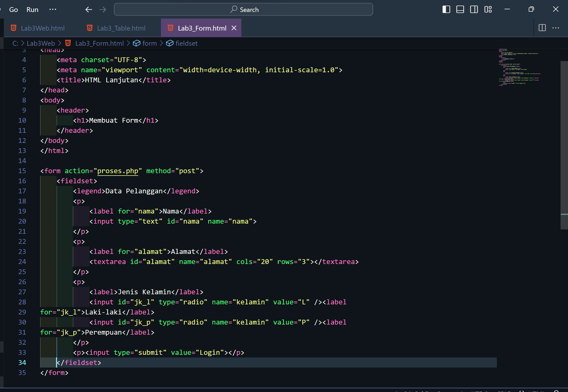Navigate forward with the forward arrow
This screenshot has height=392, width=568.
coord(103,9)
